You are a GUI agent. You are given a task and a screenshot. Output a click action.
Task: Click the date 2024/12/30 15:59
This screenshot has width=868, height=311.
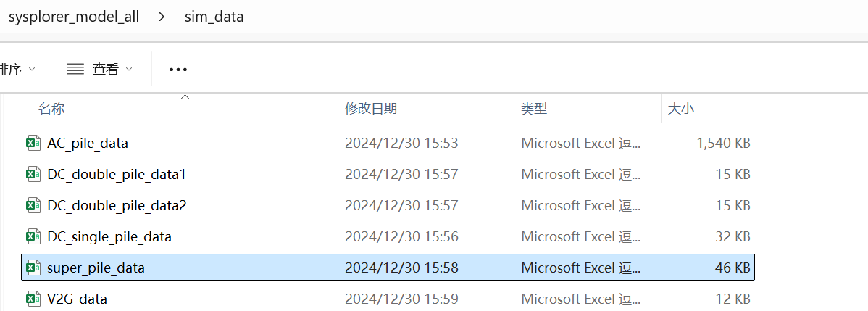(402, 299)
